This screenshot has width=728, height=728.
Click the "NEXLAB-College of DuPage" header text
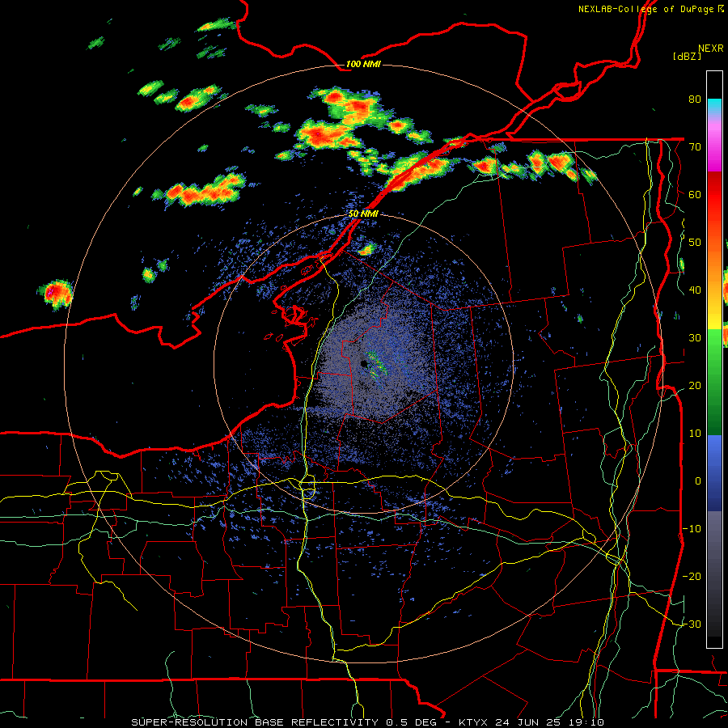pos(647,9)
